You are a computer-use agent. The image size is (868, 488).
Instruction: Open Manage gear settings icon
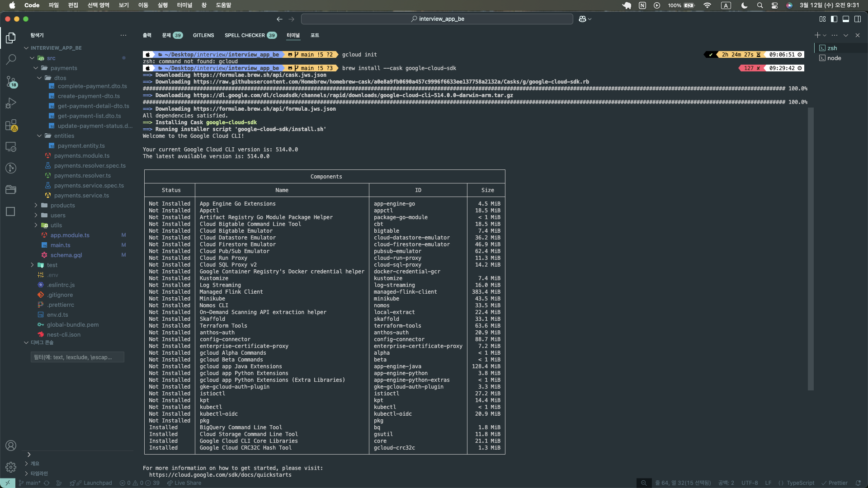tap(11, 467)
